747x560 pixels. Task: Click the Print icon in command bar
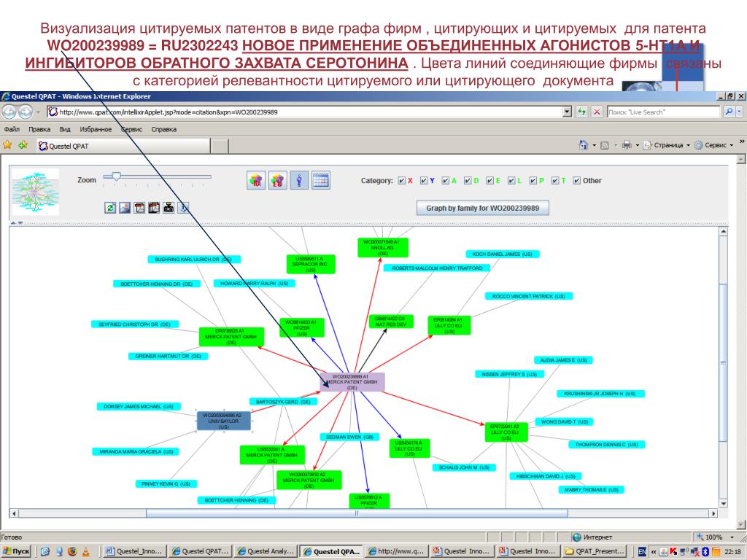click(x=627, y=145)
